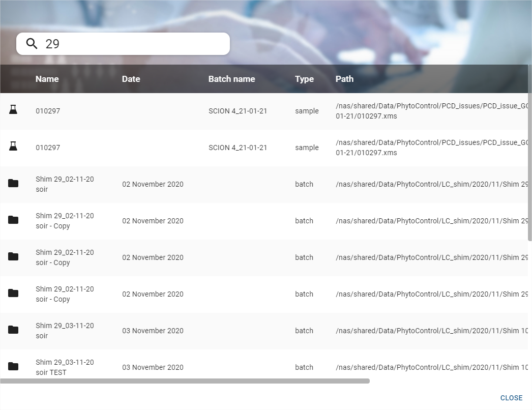Screen dimensions: 532x410
Task: Click the Path column header
Action: tap(344, 79)
